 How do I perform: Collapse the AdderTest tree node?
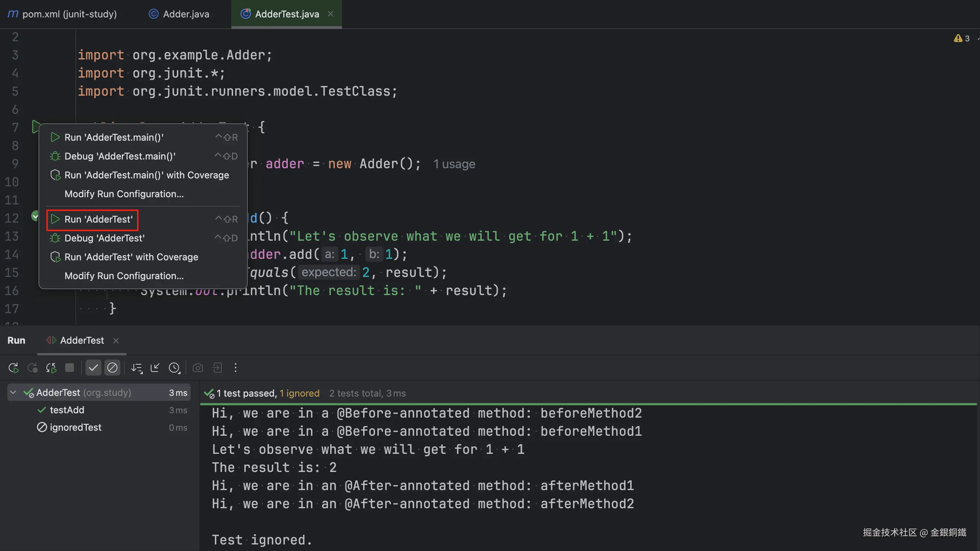(x=13, y=392)
